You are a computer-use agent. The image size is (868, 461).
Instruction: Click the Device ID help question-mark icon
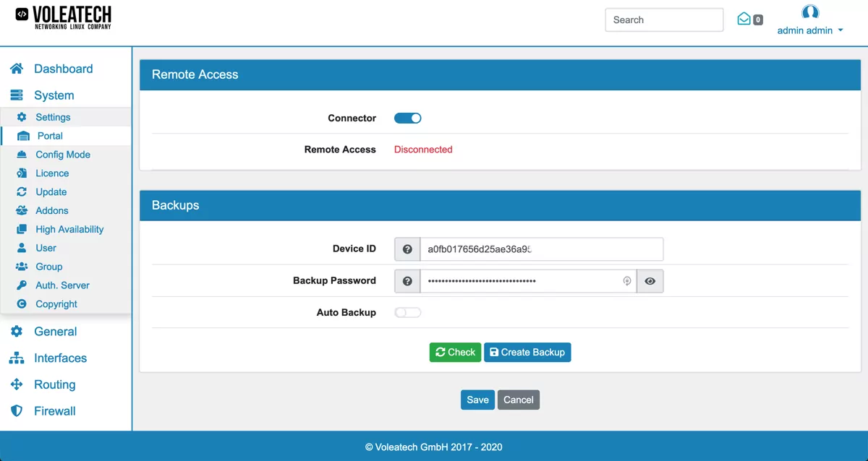click(407, 249)
